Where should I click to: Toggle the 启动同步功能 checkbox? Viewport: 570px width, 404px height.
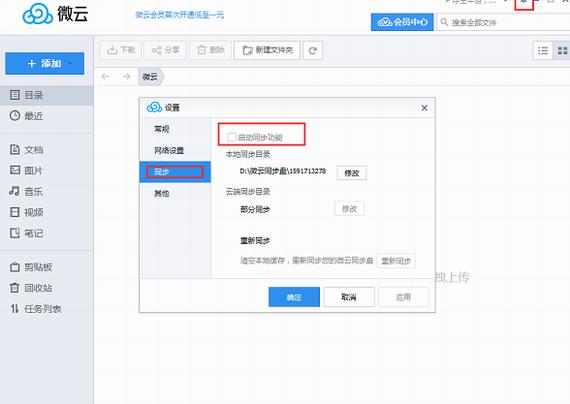point(232,137)
